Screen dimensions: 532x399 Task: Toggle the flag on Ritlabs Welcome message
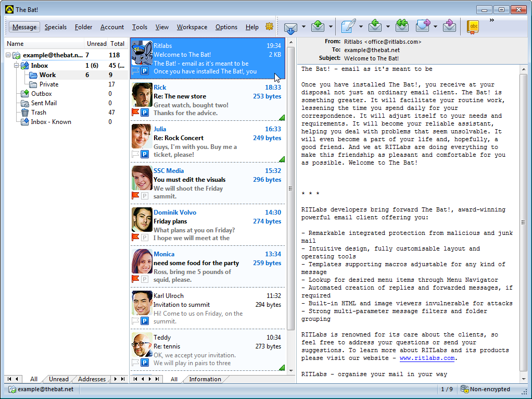click(x=135, y=71)
